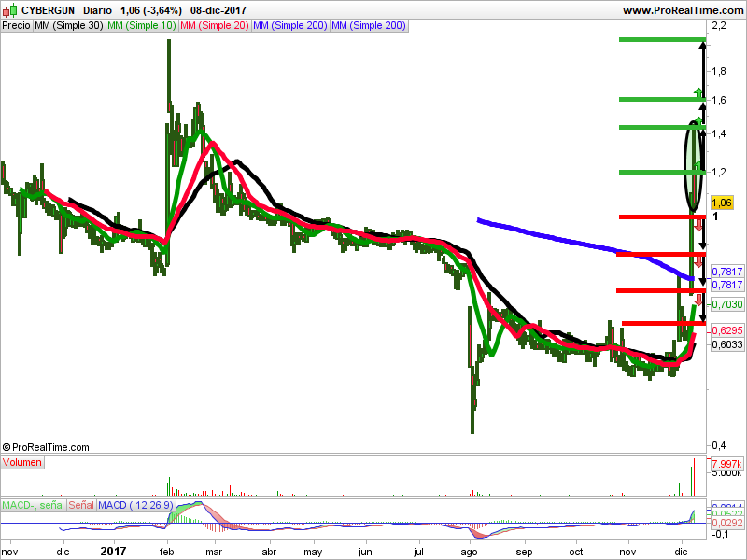Image resolution: width=747 pixels, height=560 pixels.
Task: Click the red 0,0292 MACD value tag
Action: click(727, 523)
